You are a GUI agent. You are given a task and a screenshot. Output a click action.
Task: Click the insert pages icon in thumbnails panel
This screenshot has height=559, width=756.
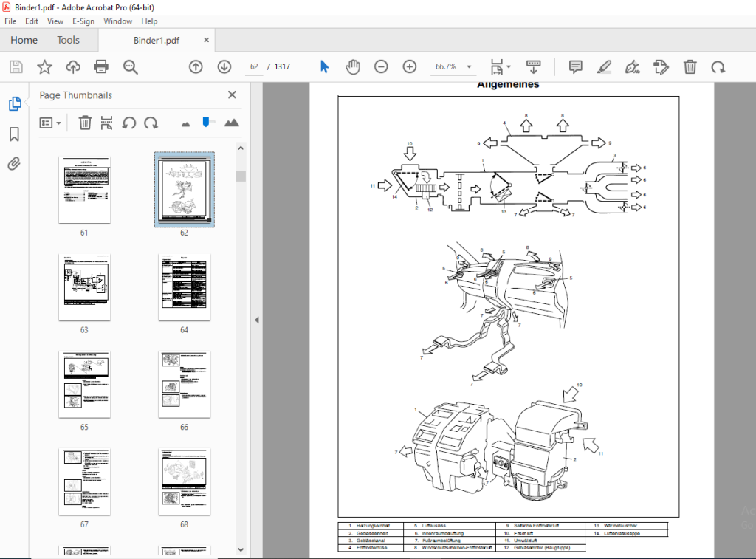pos(106,123)
